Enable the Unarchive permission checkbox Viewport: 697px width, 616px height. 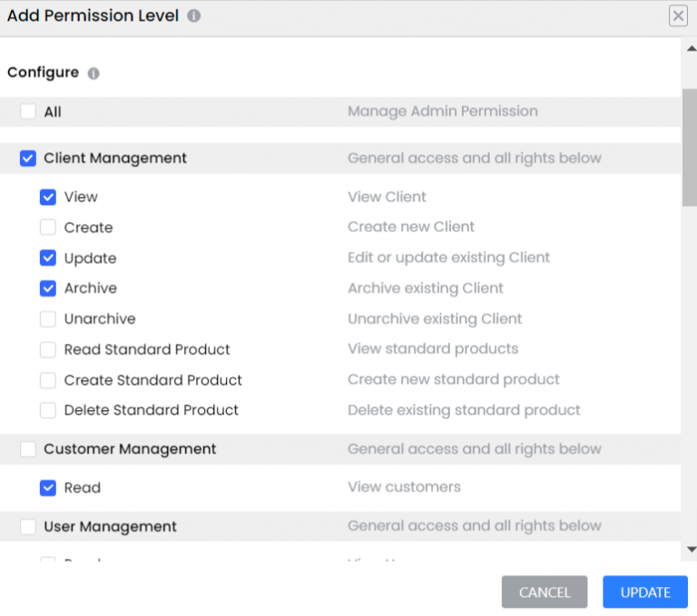coord(48,319)
